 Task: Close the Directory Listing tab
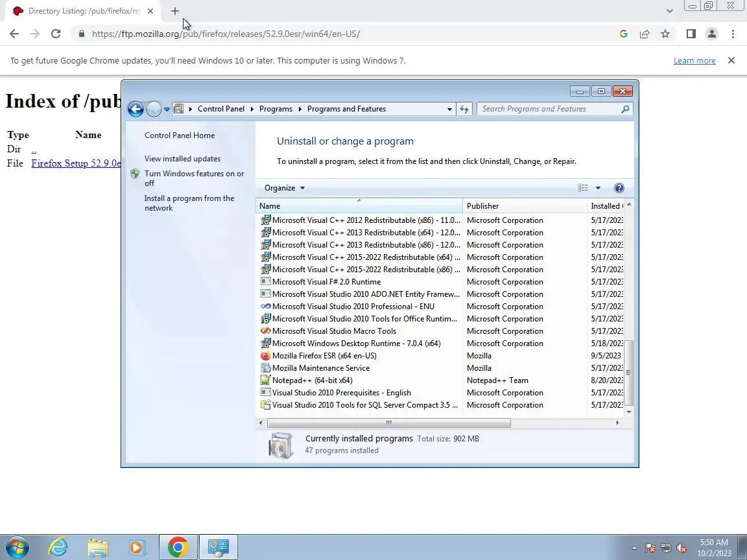coord(150,11)
